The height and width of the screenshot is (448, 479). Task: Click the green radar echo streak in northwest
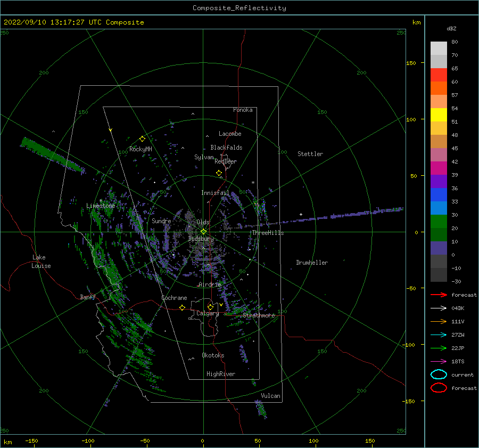coord(52,156)
